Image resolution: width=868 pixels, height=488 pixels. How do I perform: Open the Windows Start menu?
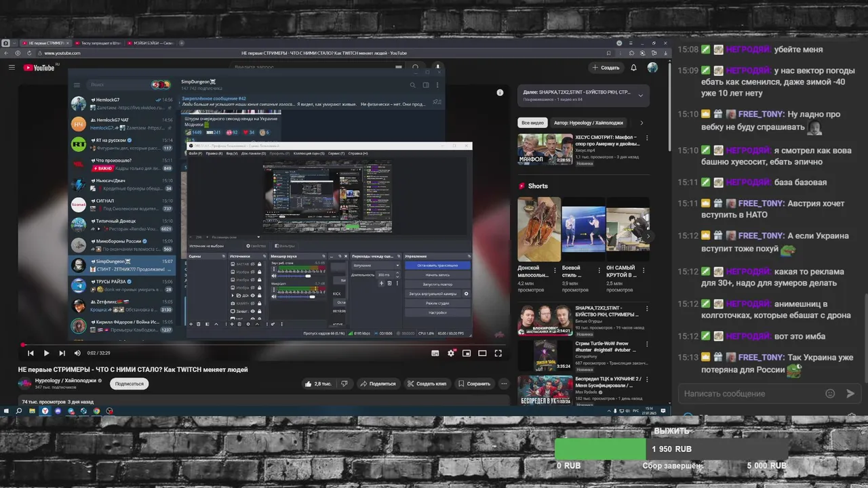pos(6,411)
